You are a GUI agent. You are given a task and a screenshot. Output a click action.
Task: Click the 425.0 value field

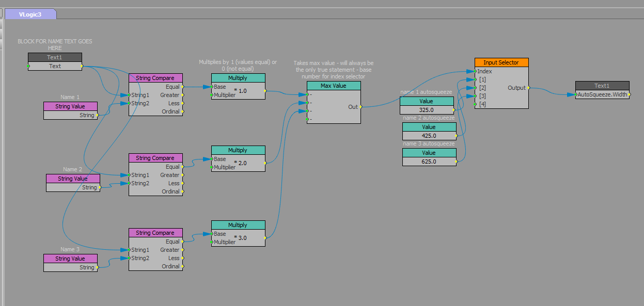[x=429, y=136]
